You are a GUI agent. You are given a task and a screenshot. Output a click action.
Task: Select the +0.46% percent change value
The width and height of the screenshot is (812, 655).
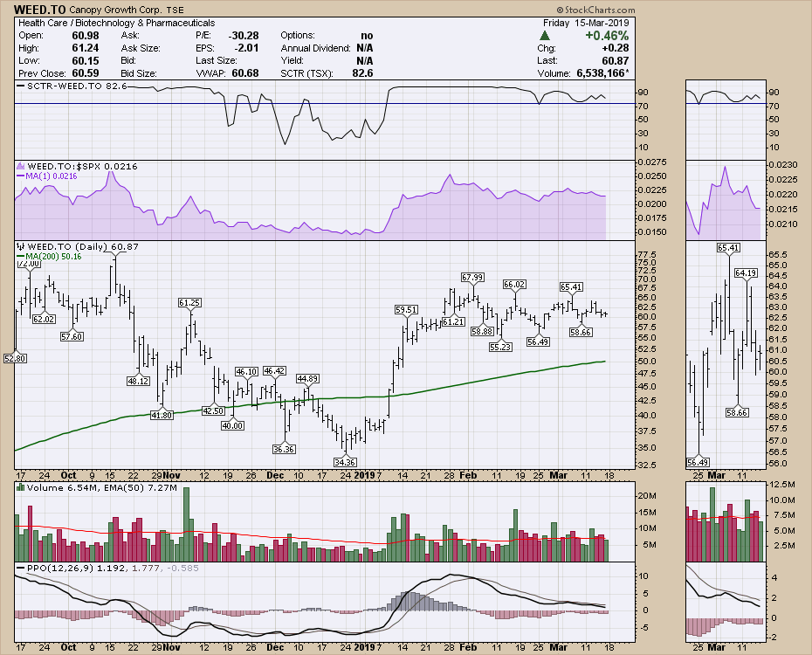click(x=607, y=36)
